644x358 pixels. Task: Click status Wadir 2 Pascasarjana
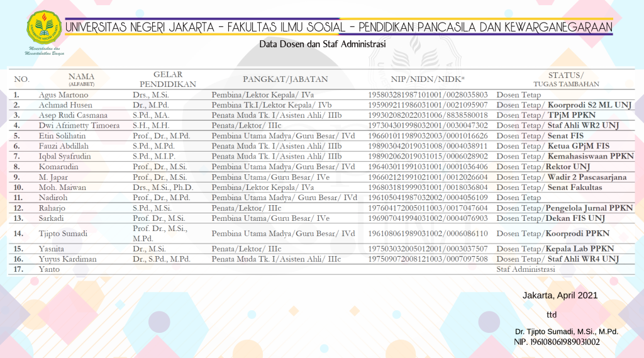tap(587, 177)
